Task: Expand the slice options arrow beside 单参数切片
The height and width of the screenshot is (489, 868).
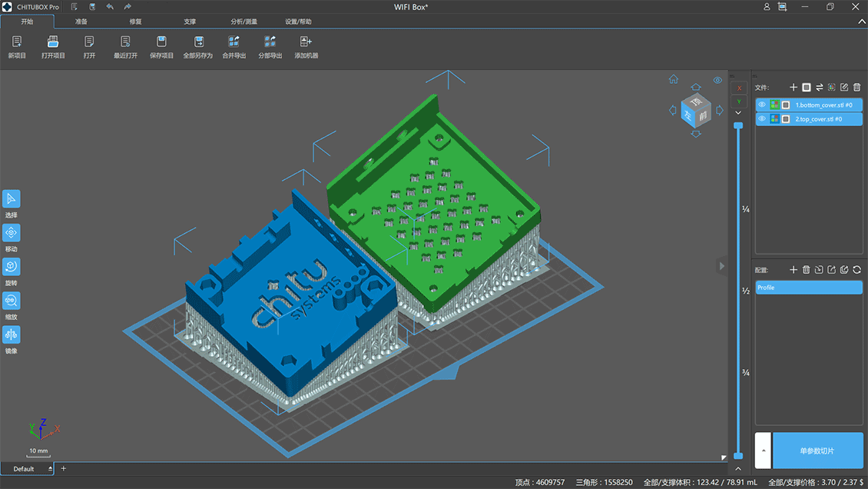Action: click(763, 451)
